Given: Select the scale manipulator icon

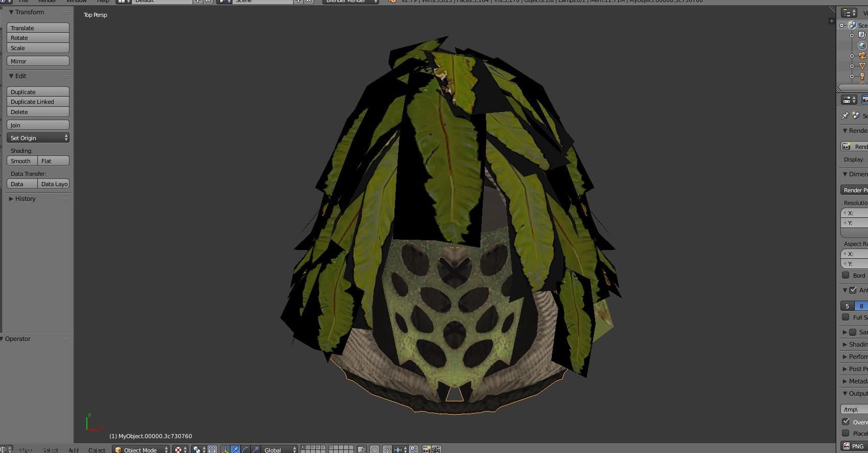Looking at the screenshot, I should 255,449.
